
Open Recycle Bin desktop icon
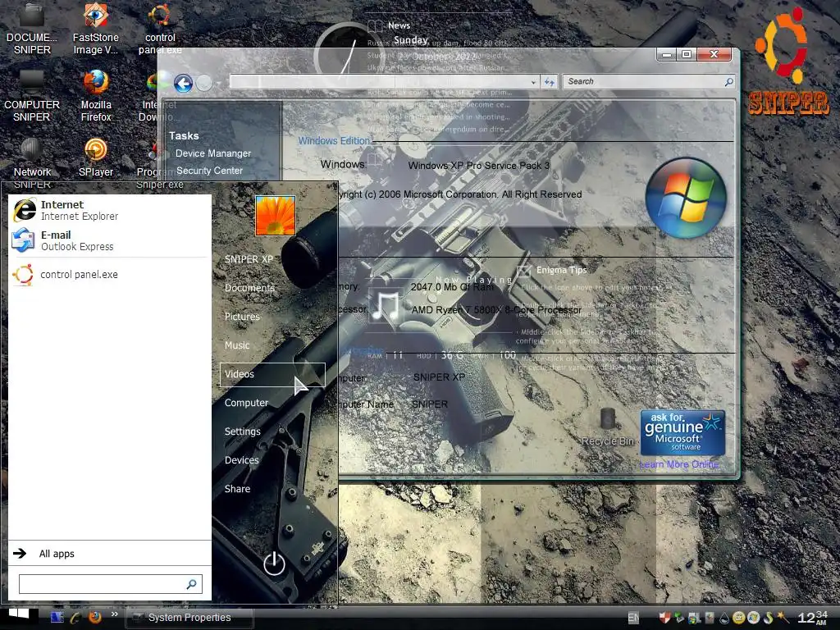[608, 427]
